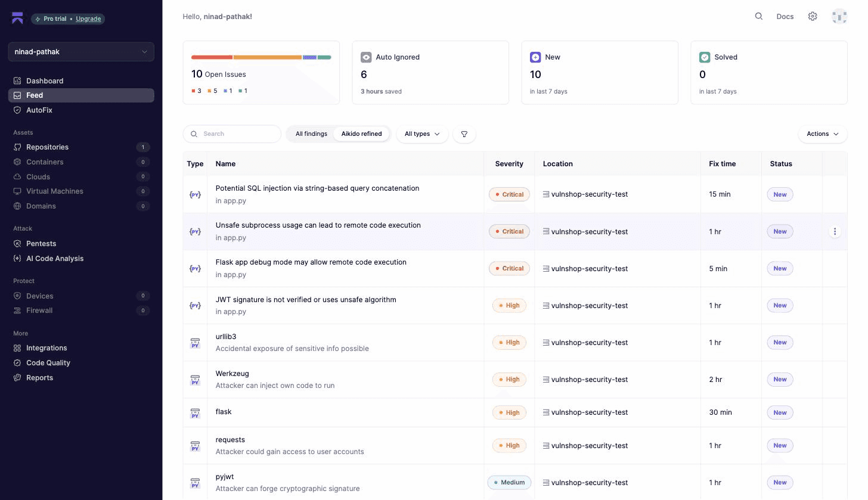Open Containers in sidebar

(x=81, y=162)
